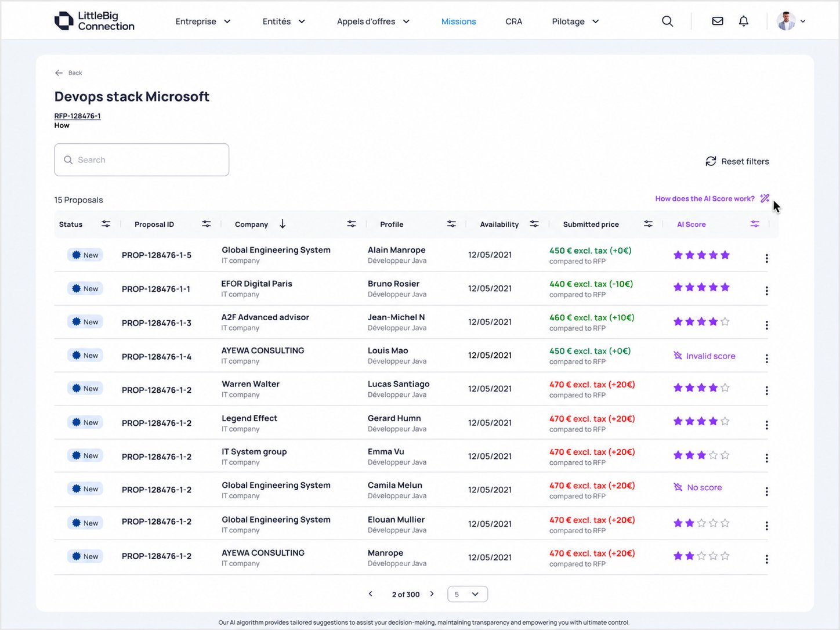Click the Elouan Mullier profile name
Viewport: 840px width, 630px height.
[396, 520]
